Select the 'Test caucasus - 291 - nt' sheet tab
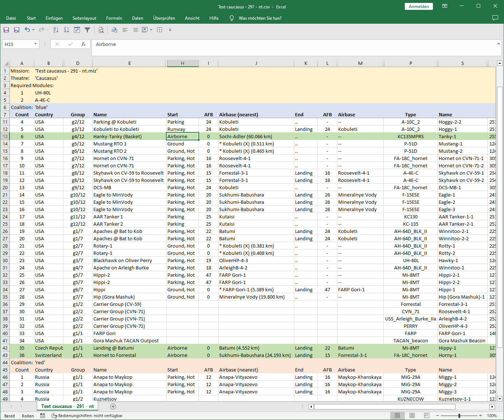The height and width of the screenshot is (420, 504). pos(67,406)
